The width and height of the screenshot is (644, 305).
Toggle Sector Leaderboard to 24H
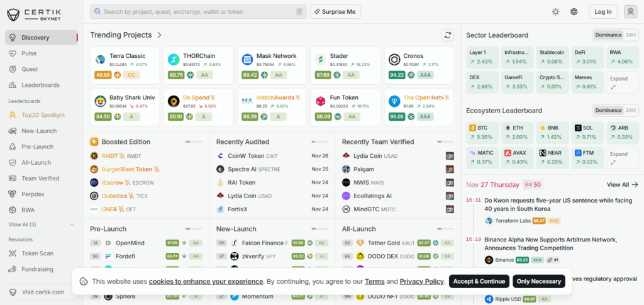tap(630, 35)
